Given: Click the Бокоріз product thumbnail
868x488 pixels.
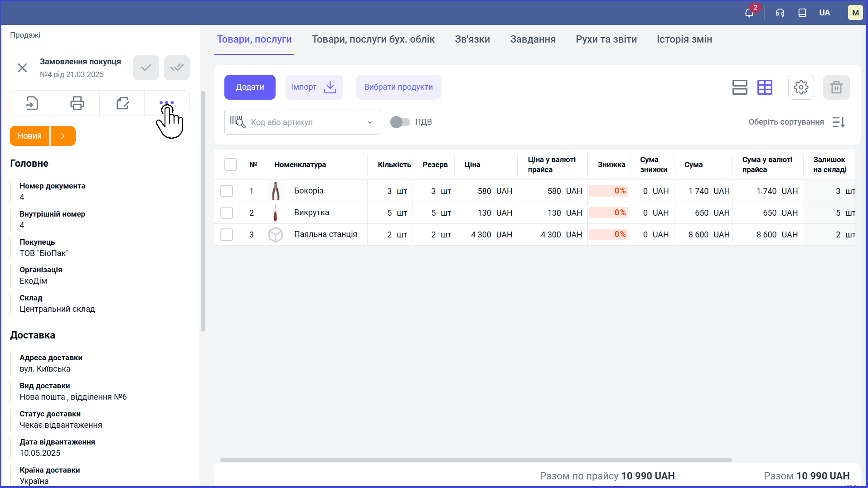Looking at the screenshot, I should pos(276,191).
